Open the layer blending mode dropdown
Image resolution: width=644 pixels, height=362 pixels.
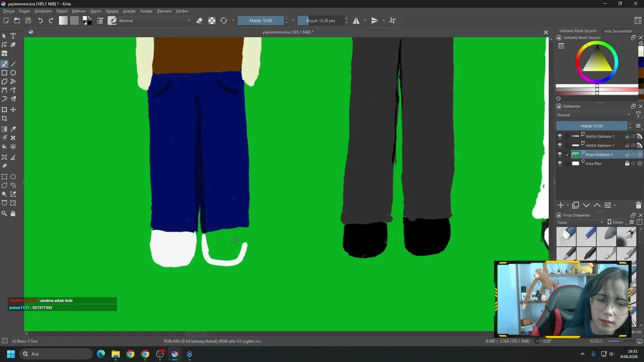[594, 115]
